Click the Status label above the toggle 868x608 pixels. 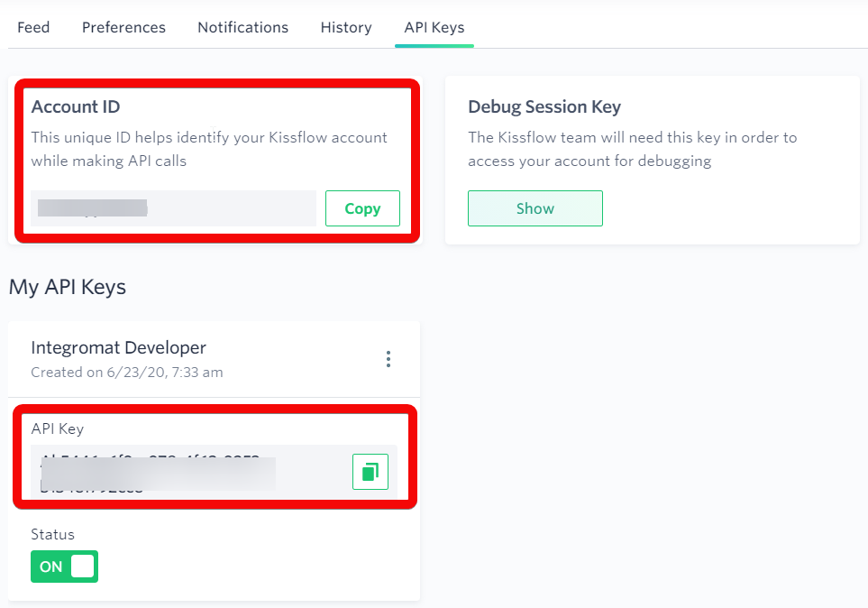[x=52, y=534]
